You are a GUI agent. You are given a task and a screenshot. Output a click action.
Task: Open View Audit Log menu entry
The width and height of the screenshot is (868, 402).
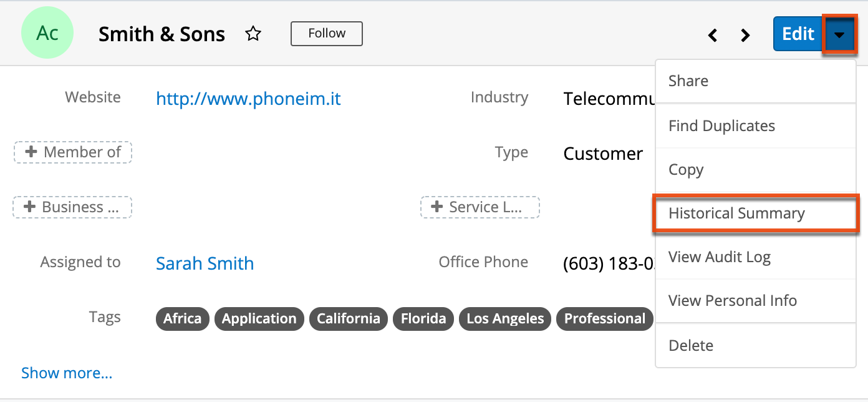point(720,257)
